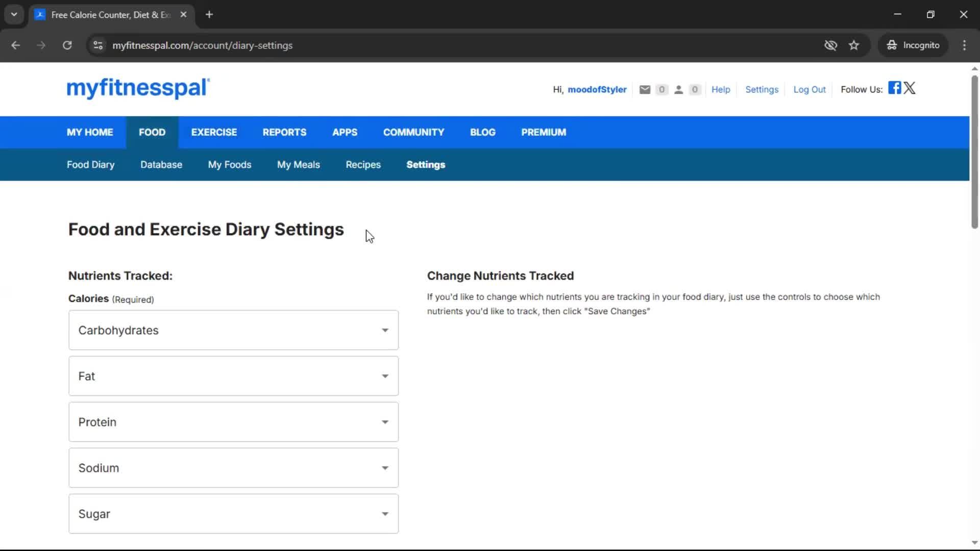
Task: Expand the Fat nutrient dropdown
Action: coord(233,376)
